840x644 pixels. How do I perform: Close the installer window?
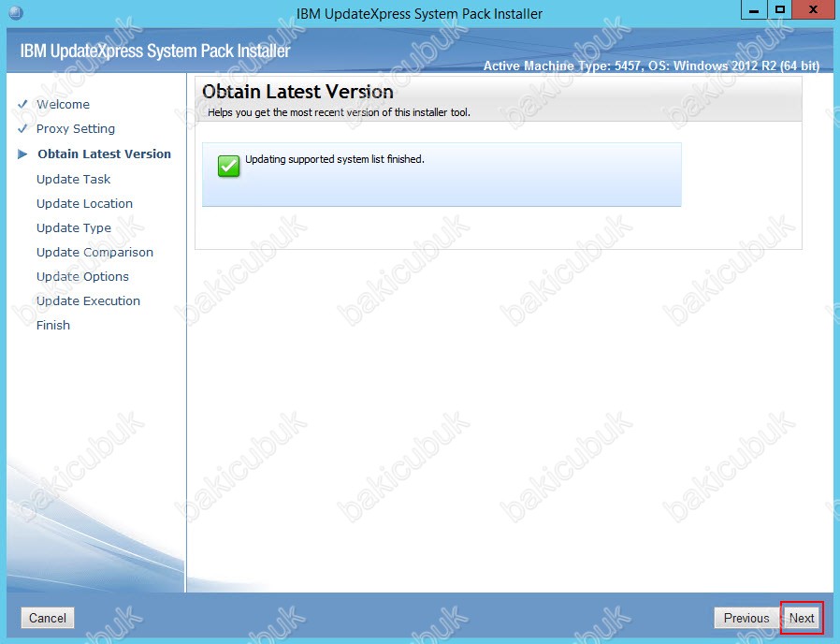coord(813,10)
